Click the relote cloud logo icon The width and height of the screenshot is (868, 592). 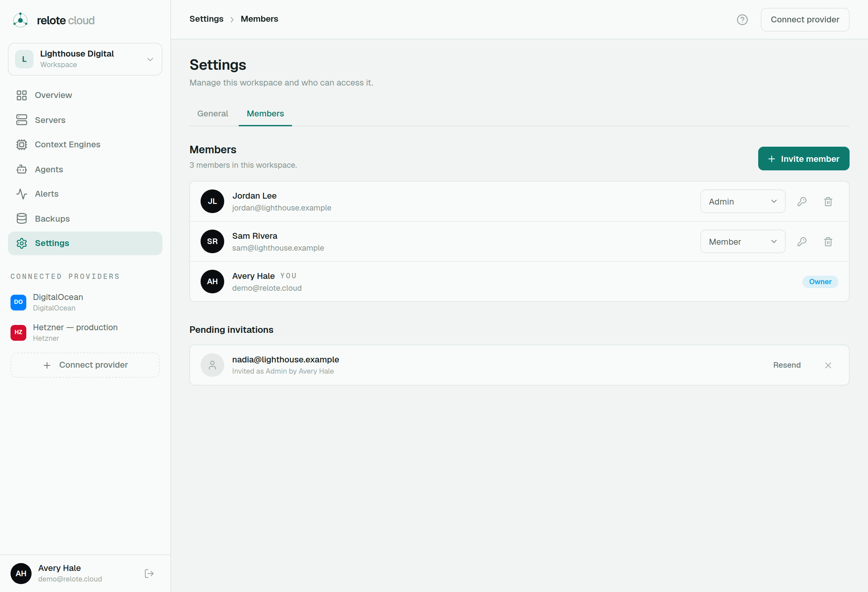(x=20, y=20)
